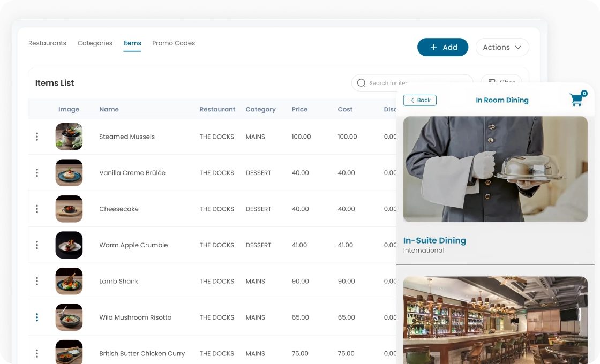600x364 pixels.
Task: Select the In-Suite Dining restaurant image
Action: [495, 169]
